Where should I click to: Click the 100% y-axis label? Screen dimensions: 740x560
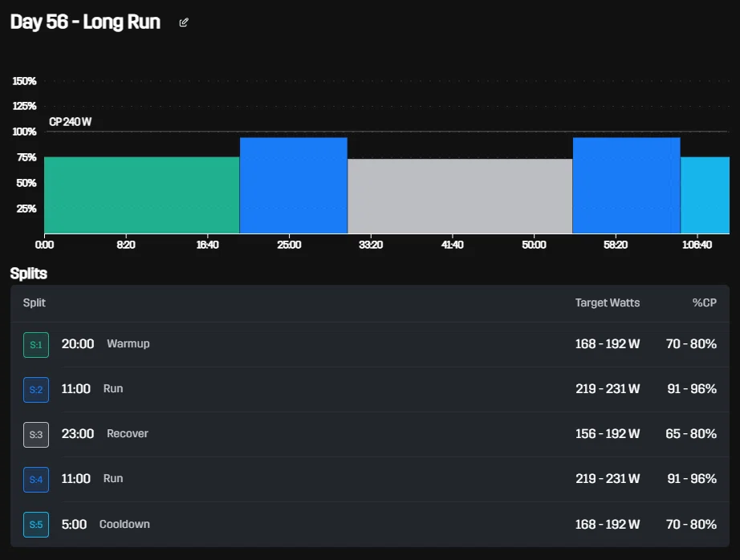[x=24, y=132]
